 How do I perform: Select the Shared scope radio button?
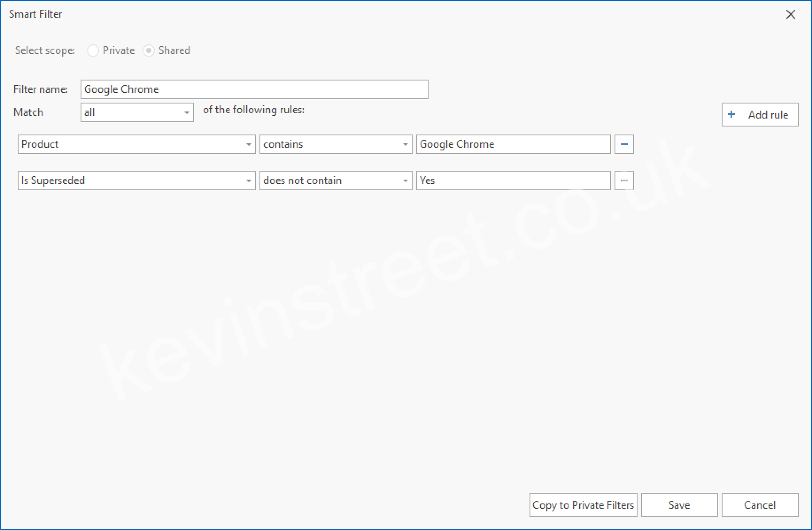tap(149, 50)
